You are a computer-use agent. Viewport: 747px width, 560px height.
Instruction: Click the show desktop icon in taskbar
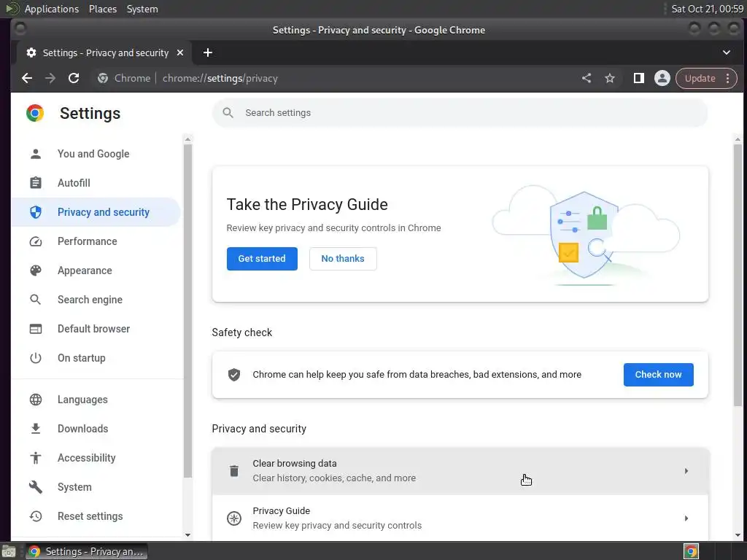pyautogui.click(x=9, y=551)
